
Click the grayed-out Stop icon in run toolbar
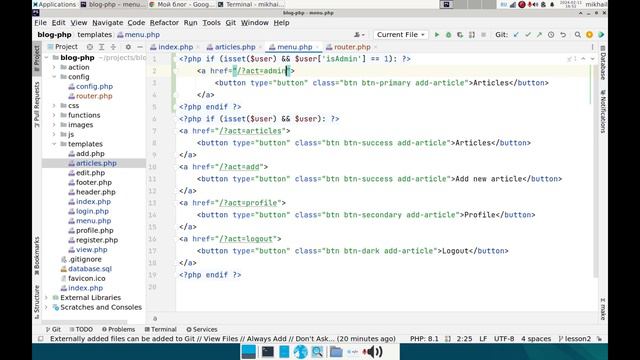pyautogui.click(x=484, y=35)
